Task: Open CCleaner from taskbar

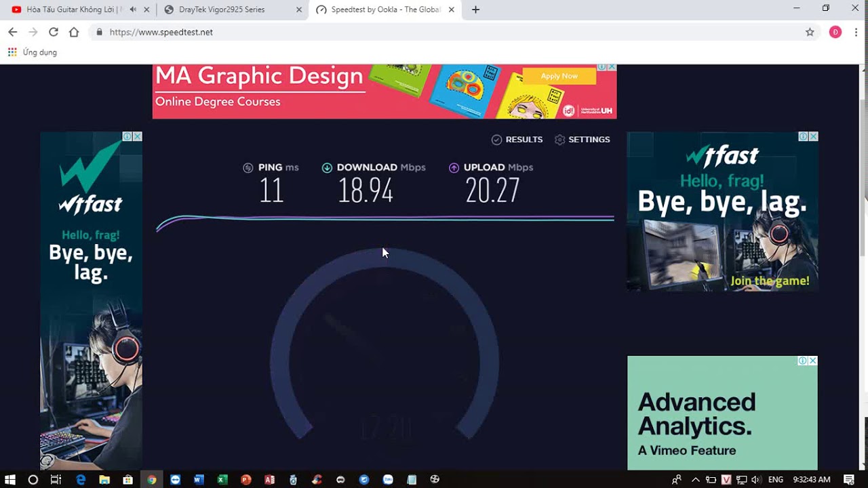Action: tap(317, 479)
